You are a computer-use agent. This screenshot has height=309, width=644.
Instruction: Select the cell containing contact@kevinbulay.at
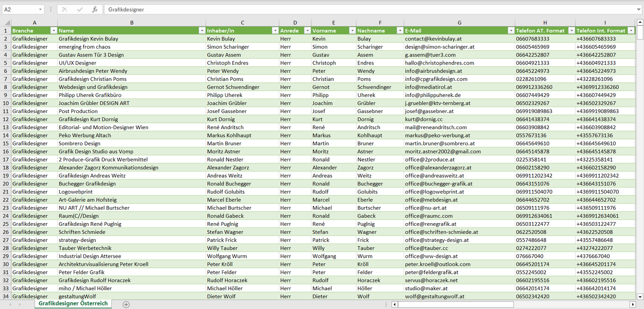[x=459, y=39]
